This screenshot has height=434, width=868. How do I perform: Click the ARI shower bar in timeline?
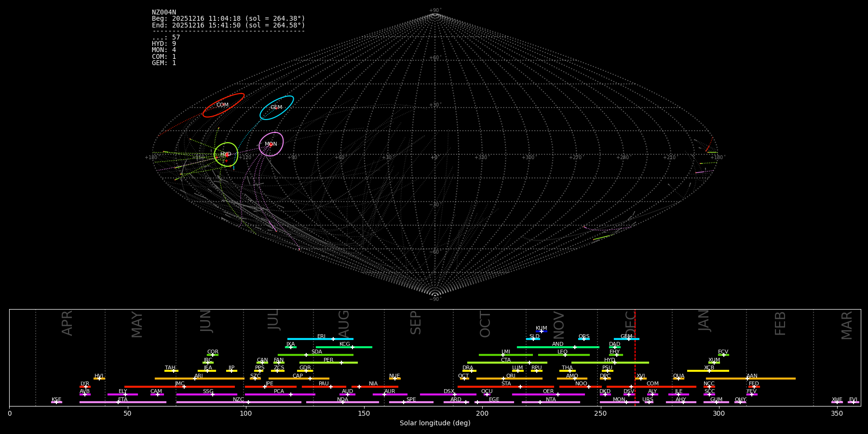pyautogui.click(x=199, y=379)
